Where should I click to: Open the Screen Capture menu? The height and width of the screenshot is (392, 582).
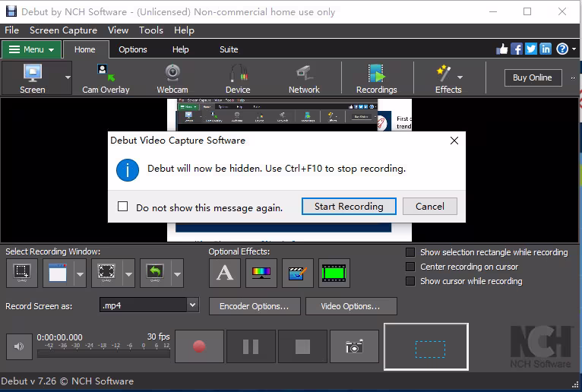pyautogui.click(x=64, y=30)
